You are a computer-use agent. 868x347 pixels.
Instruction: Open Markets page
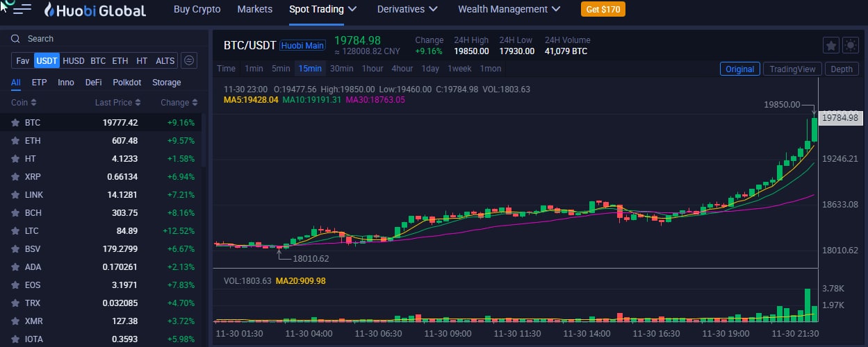[x=255, y=9]
